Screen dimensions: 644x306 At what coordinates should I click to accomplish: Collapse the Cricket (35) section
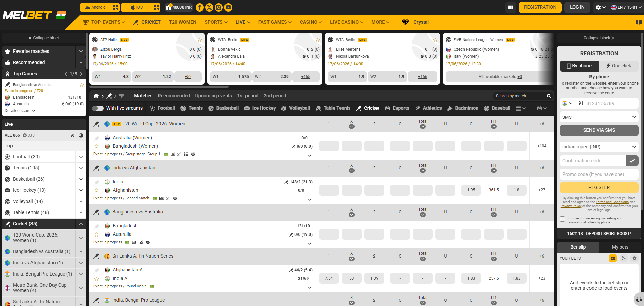tap(81, 224)
